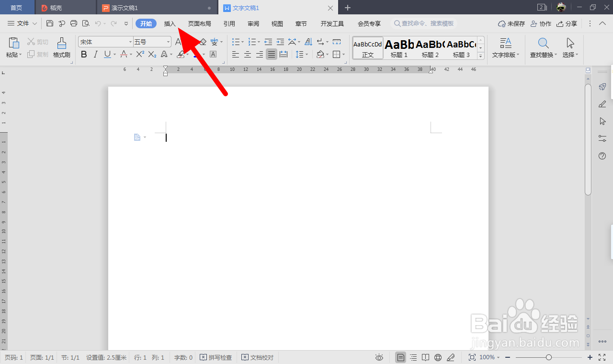Open the 页面布局 ribbon tab
Screen dimensions: 613x364
pyautogui.click(x=199, y=23)
